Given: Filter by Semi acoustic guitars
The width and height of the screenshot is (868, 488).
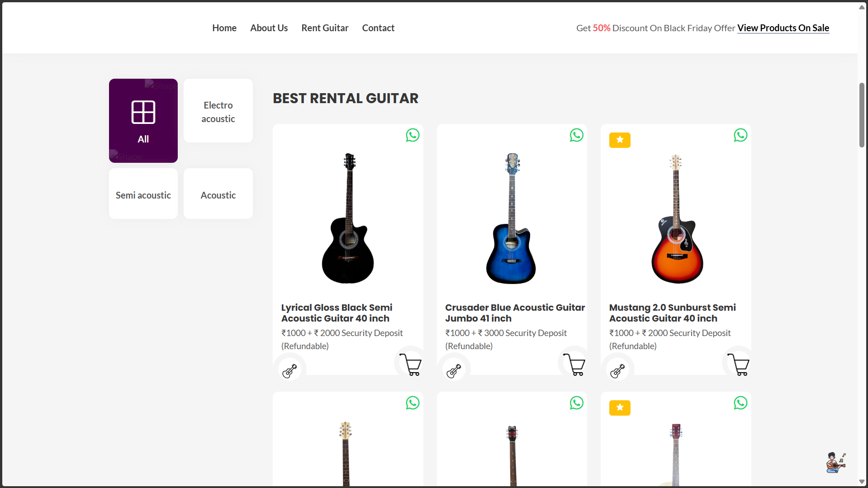Looking at the screenshot, I should pyautogui.click(x=143, y=195).
